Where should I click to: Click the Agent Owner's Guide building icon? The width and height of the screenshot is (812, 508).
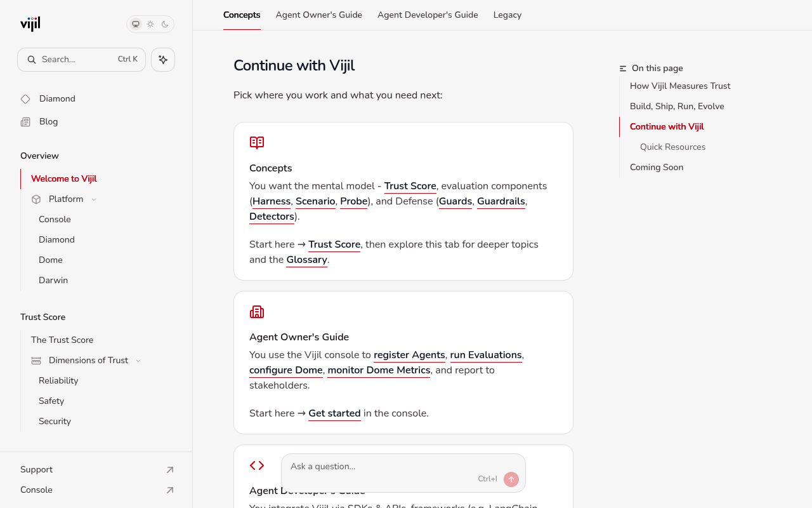click(257, 312)
